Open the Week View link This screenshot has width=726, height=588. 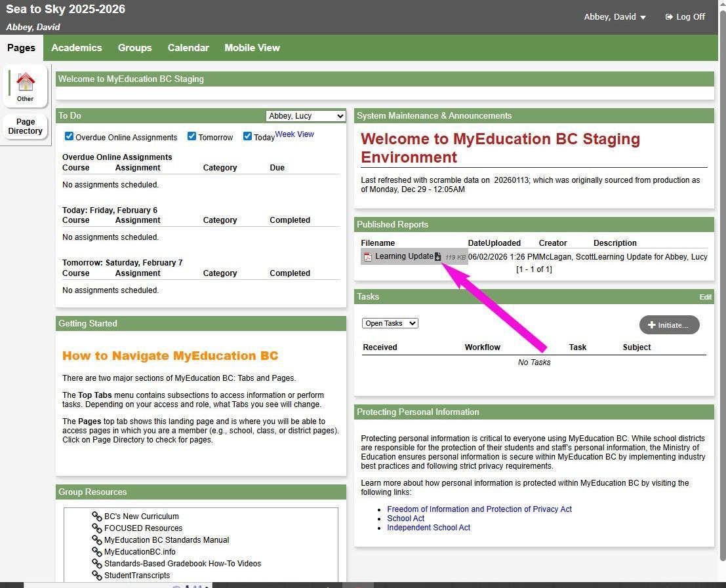pyautogui.click(x=294, y=134)
